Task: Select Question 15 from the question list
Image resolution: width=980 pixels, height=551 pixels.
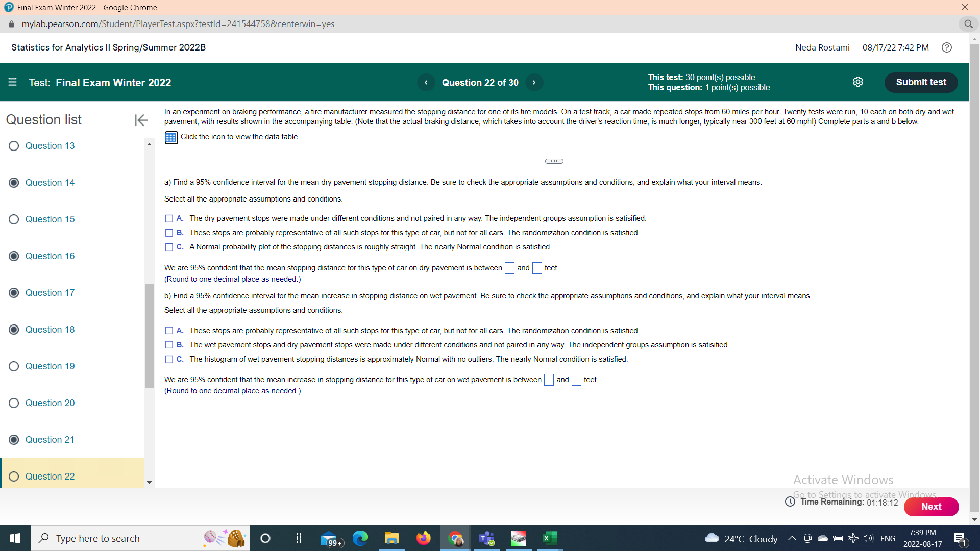Action: 50,219
